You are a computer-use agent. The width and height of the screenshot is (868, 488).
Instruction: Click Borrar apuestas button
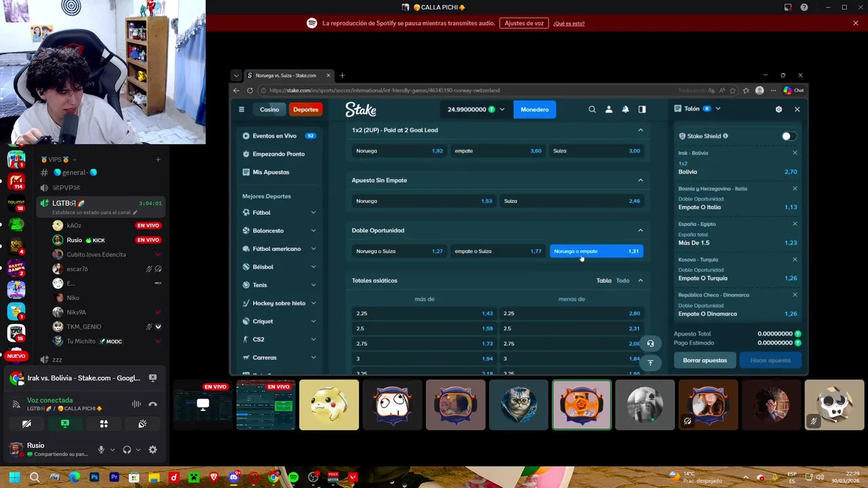pos(705,361)
